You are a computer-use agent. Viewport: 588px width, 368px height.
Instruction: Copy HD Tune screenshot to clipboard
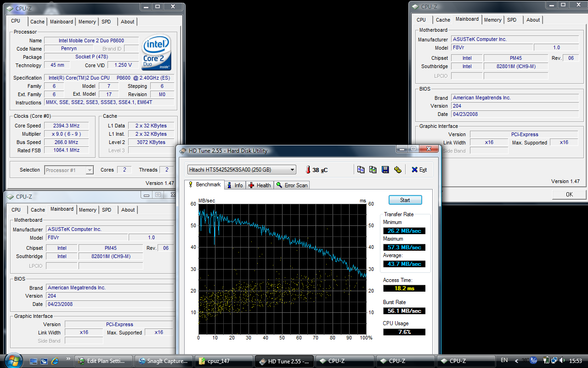coord(373,170)
